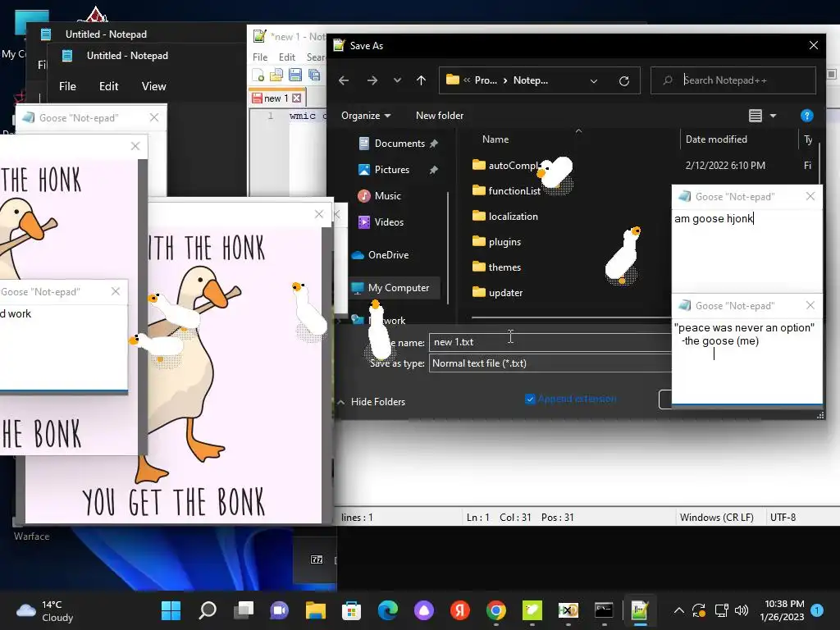
Task: Click the File name field 'new 1.txt'
Action: point(550,342)
